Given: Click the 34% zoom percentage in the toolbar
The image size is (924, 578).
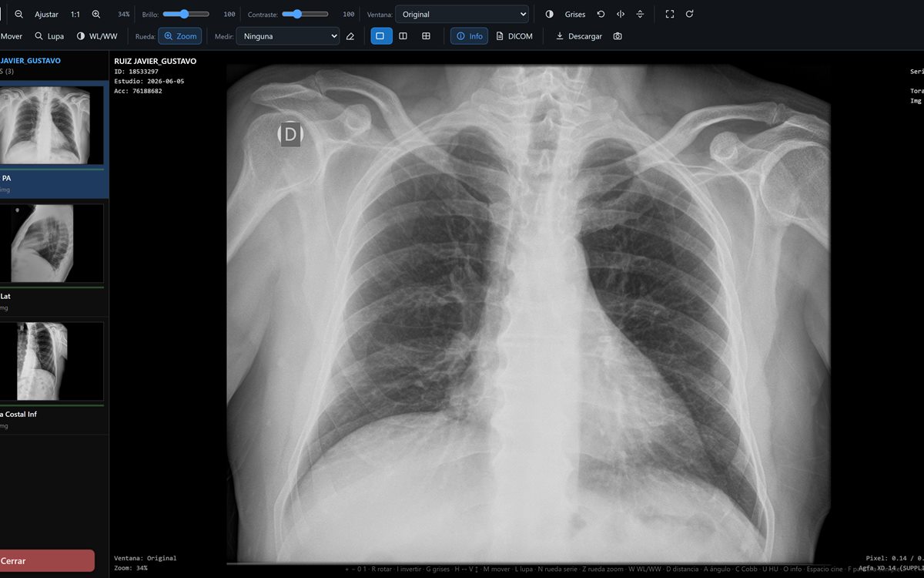Looking at the screenshot, I should pos(124,15).
